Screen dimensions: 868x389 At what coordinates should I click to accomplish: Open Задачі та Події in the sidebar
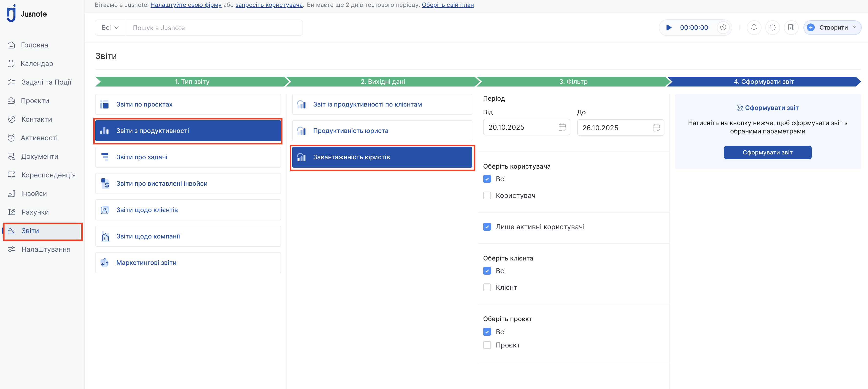[46, 82]
